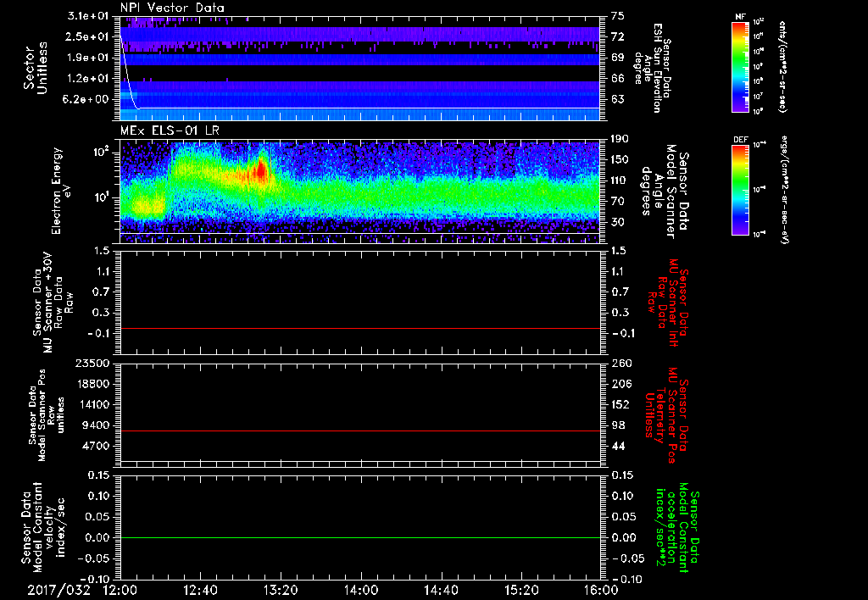
Task: Click the 'cnts/(cm**2-sr-sec)' units label
Action: coord(782,67)
